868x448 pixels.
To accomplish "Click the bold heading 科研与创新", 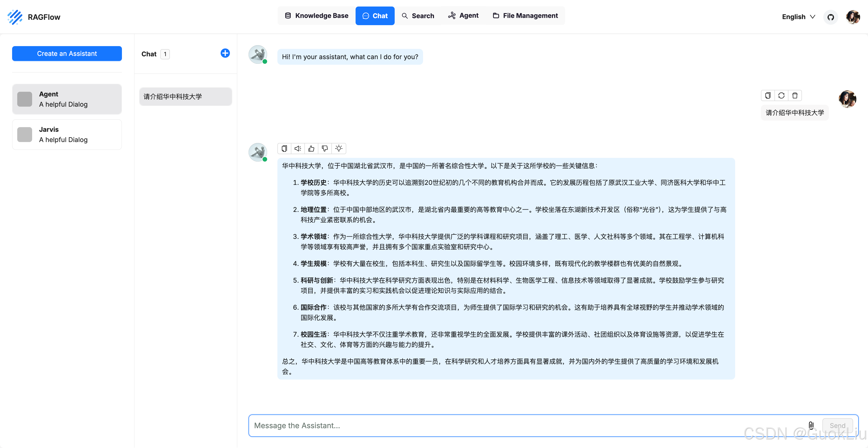I will [x=317, y=280].
